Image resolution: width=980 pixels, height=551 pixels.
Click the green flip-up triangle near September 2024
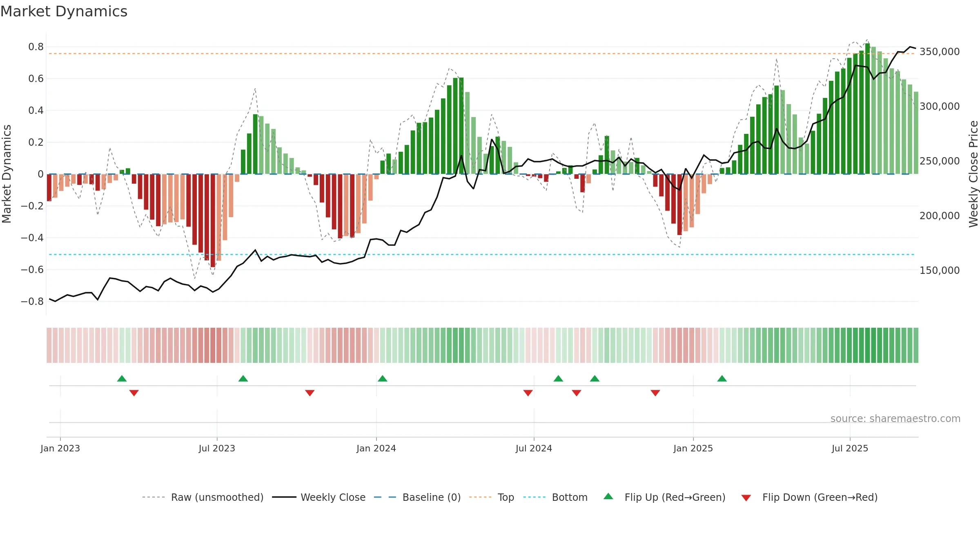click(595, 378)
